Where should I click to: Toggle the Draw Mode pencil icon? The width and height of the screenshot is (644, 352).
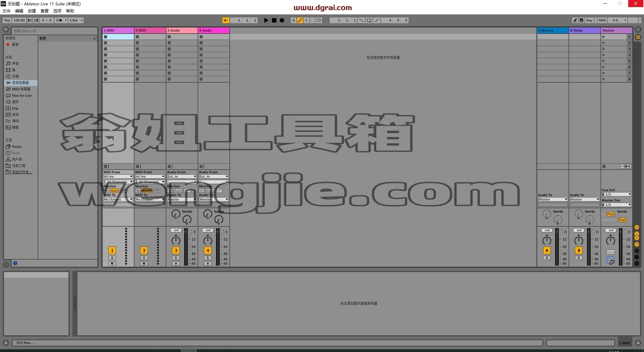575,20
